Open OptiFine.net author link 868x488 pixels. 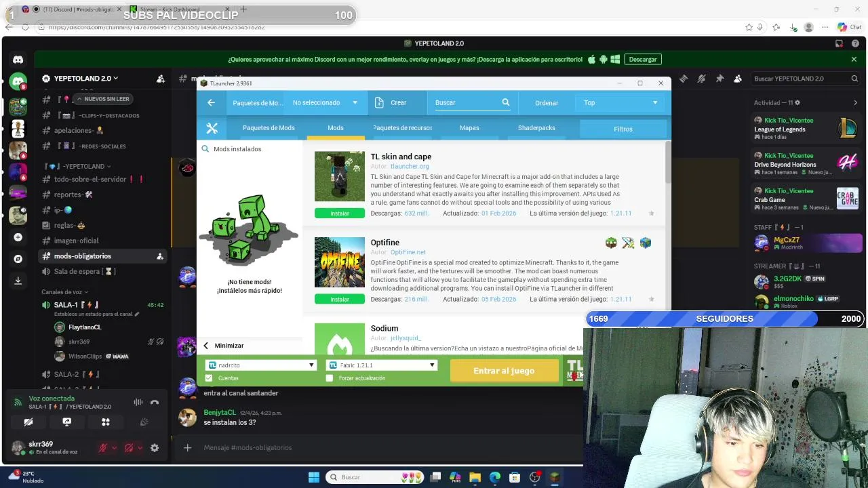(x=408, y=252)
